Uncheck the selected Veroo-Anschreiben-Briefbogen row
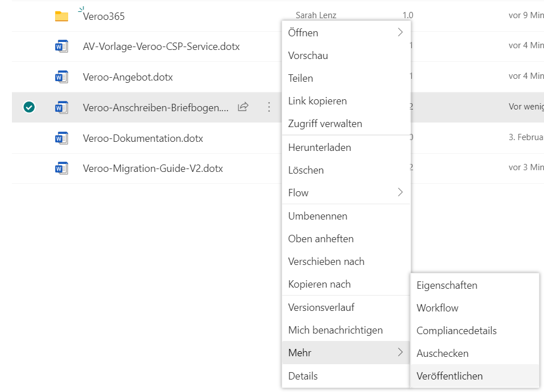 29,107
